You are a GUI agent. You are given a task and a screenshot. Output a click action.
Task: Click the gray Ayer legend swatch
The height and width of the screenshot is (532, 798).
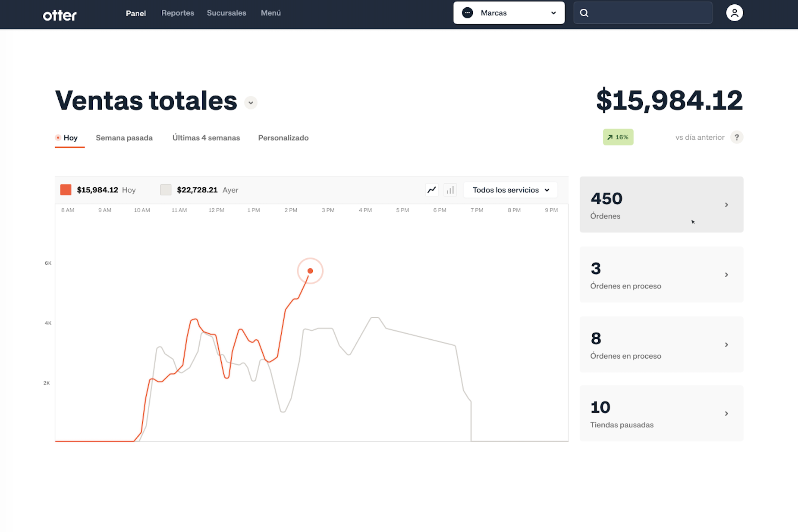click(166, 190)
